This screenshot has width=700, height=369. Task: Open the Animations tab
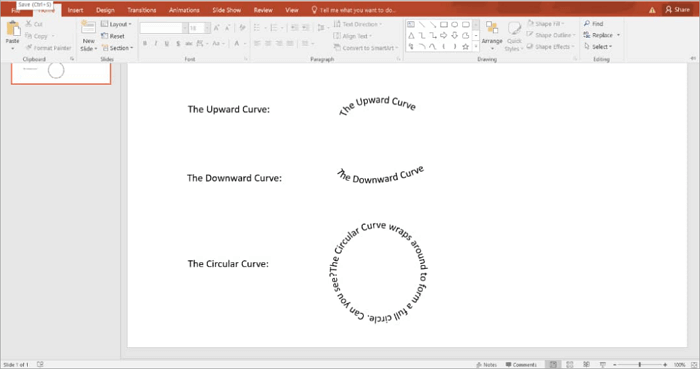pos(184,10)
